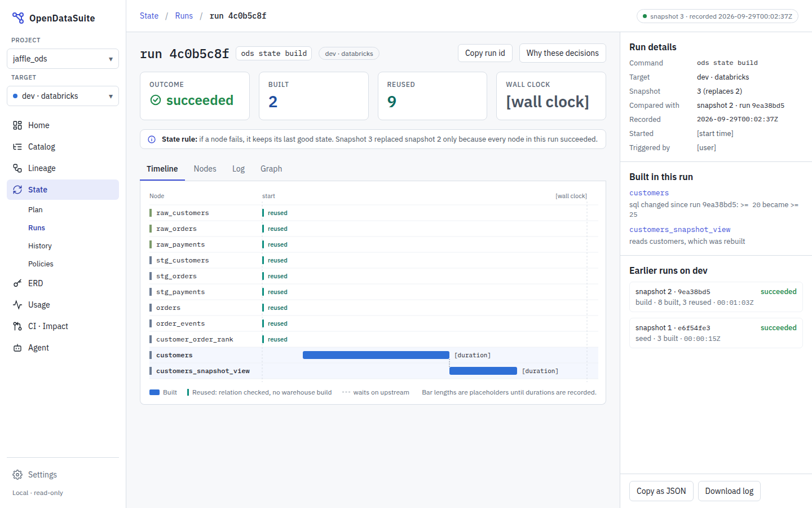The width and height of the screenshot is (812, 508).
Task: Click the OpenDataSuite logo icon
Action: click(18, 18)
